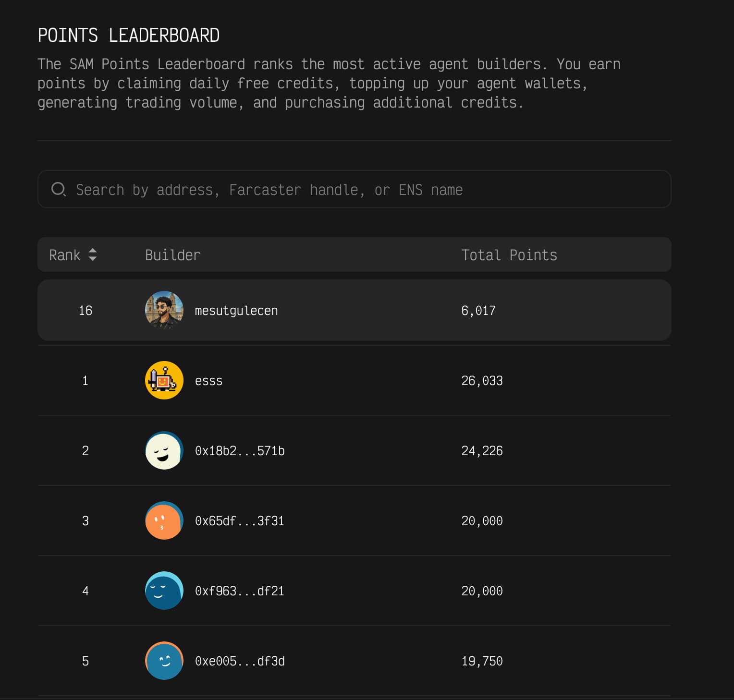The height and width of the screenshot is (700, 734).
Task: Click mesutgulecen's profile avatar
Action: (x=164, y=310)
